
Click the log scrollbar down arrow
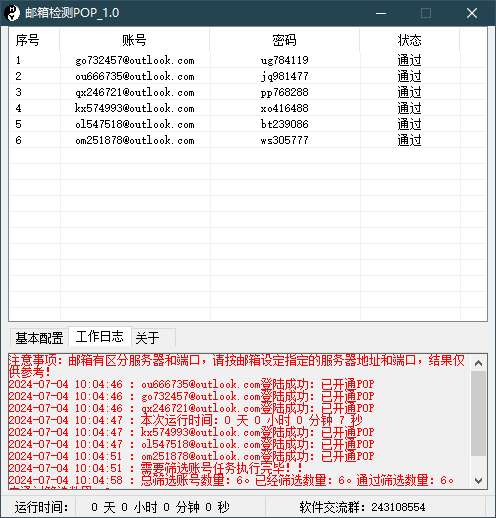pos(478,480)
